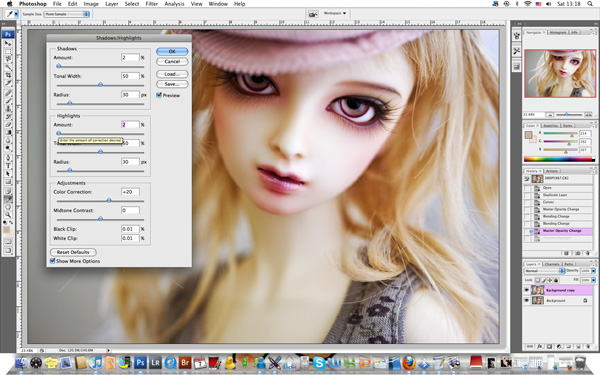The image size is (600, 375).
Task: Open the tool preset picker arrow
Action: [16, 14]
